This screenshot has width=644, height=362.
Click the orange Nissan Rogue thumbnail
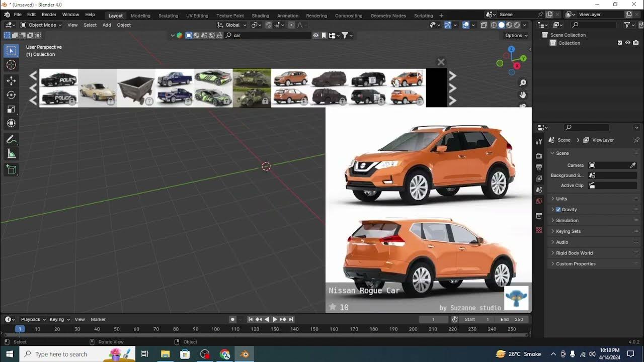[407, 87]
